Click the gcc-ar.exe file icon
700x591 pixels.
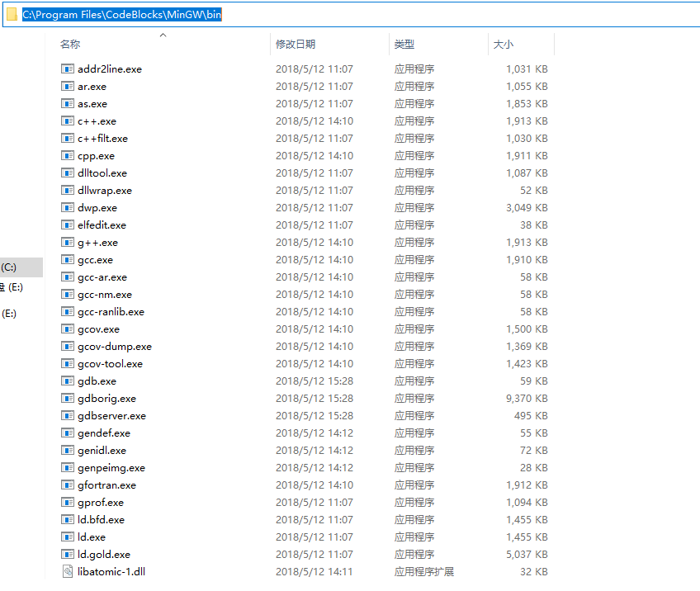pyautogui.click(x=68, y=277)
